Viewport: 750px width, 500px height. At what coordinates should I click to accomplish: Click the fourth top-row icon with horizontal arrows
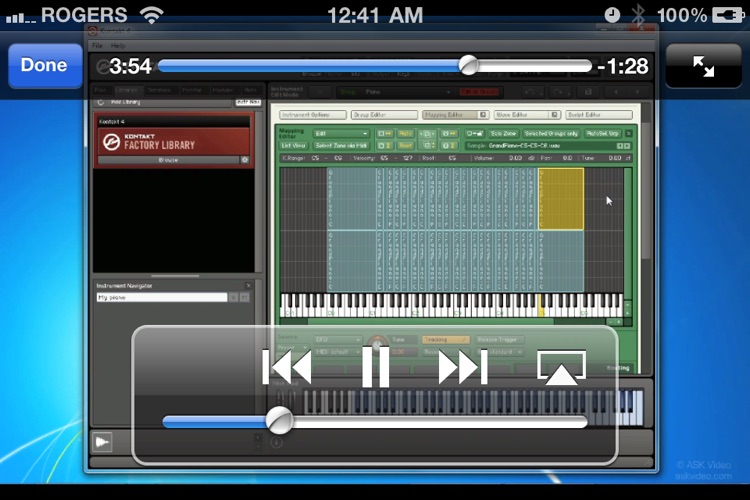click(449, 133)
